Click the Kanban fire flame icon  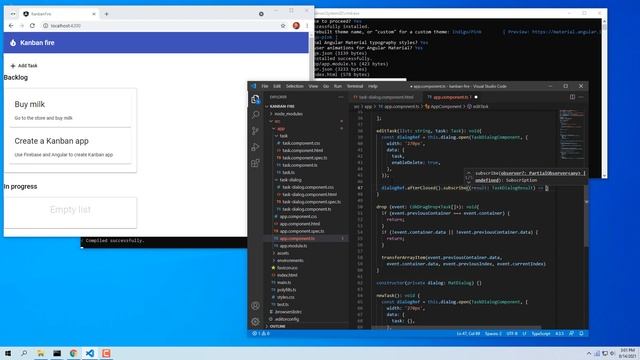(x=13, y=42)
